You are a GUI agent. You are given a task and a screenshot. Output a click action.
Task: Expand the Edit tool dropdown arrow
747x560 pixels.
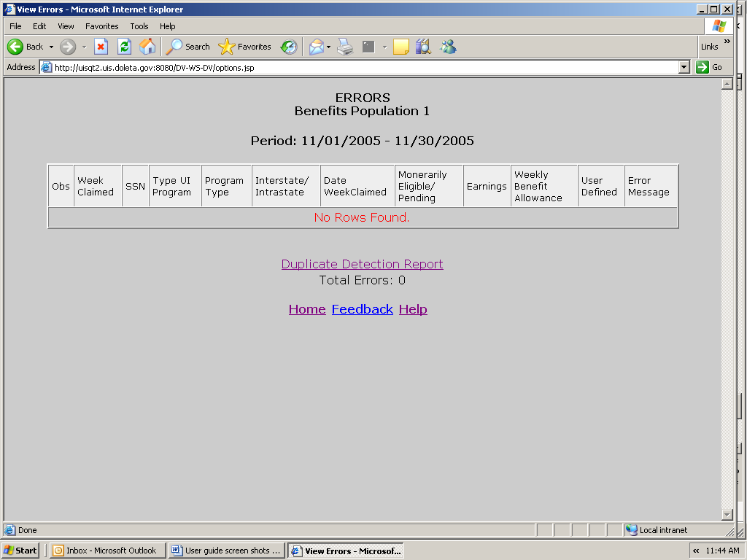click(x=384, y=47)
